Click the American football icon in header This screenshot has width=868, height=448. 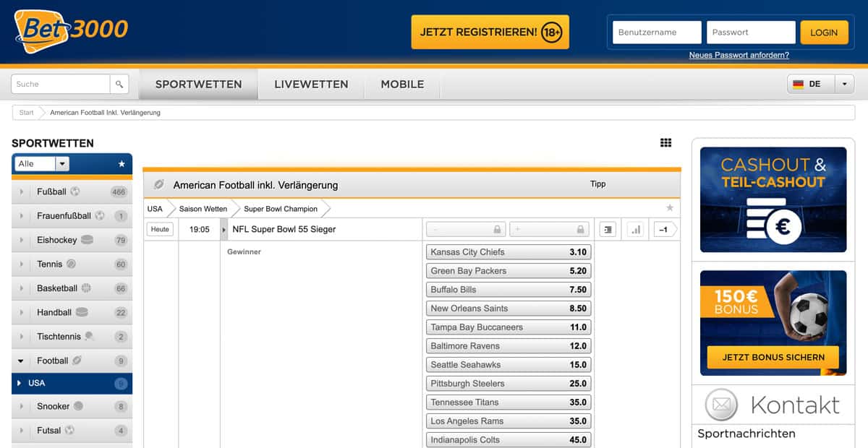[x=159, y=185]
